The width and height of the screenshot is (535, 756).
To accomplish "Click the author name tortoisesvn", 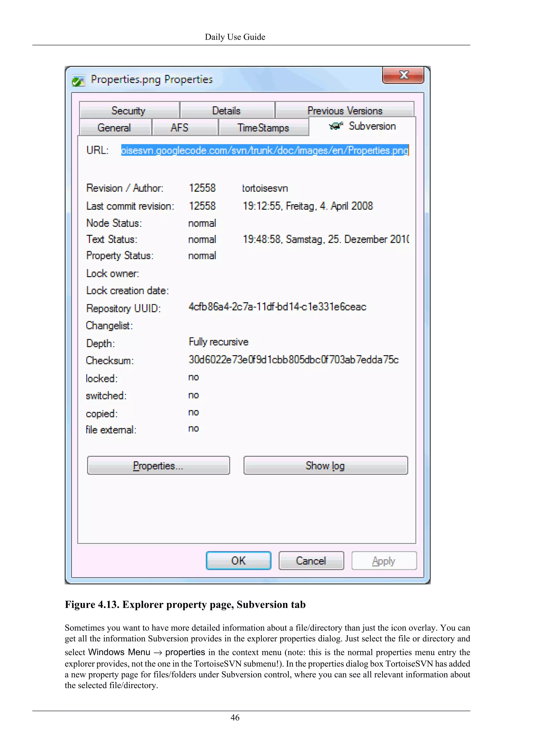I will [265, 188].
